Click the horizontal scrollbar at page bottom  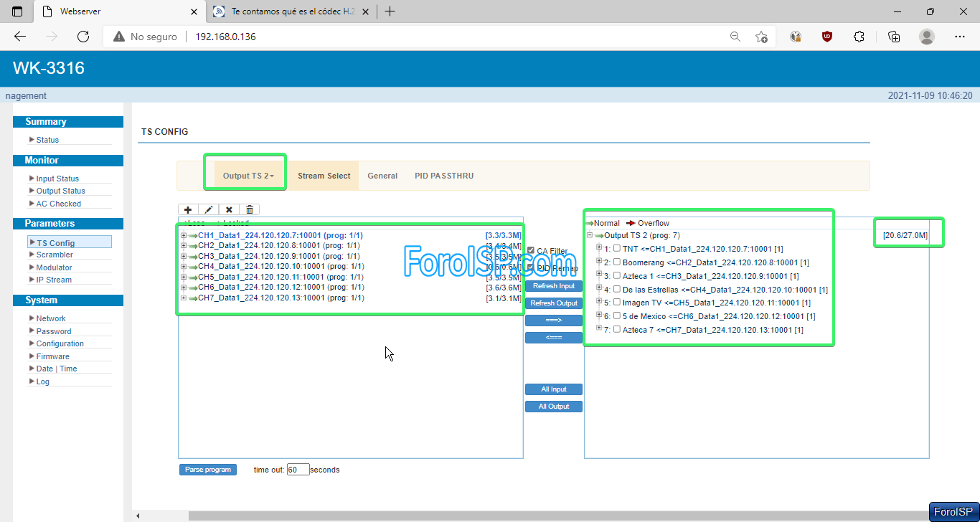[x=502, y=516]
